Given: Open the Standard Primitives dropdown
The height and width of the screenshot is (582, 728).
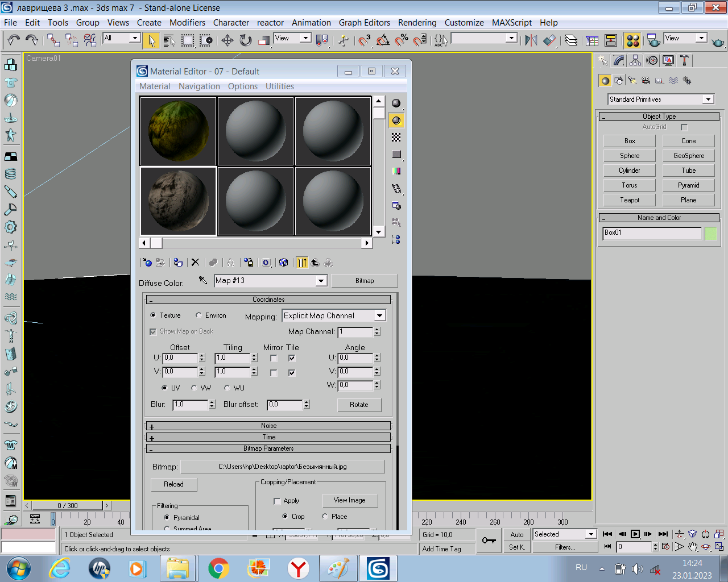Looking at the screenshot, I should click(660, 99).
